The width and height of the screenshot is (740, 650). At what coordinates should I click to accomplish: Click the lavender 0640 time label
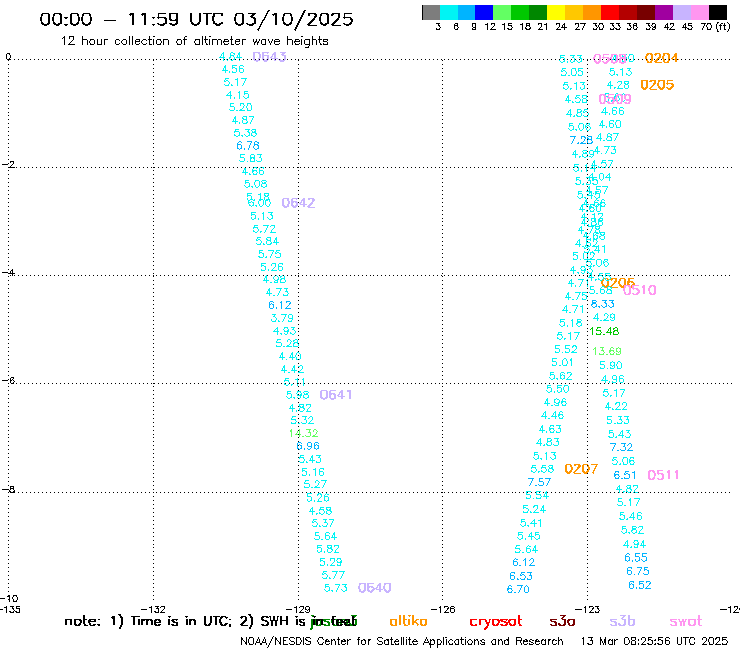pos(374,588)
